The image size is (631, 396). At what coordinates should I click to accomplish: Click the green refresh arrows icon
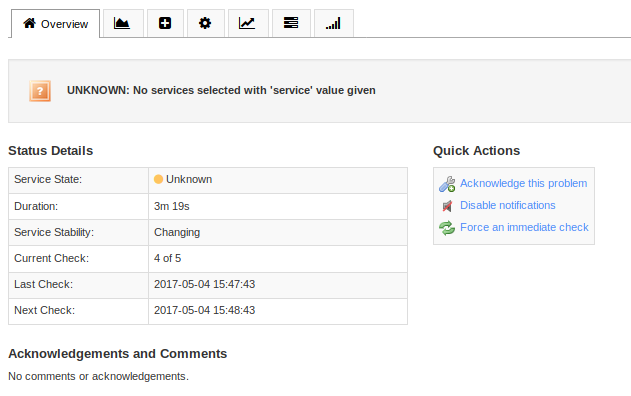tap(447, 228)
